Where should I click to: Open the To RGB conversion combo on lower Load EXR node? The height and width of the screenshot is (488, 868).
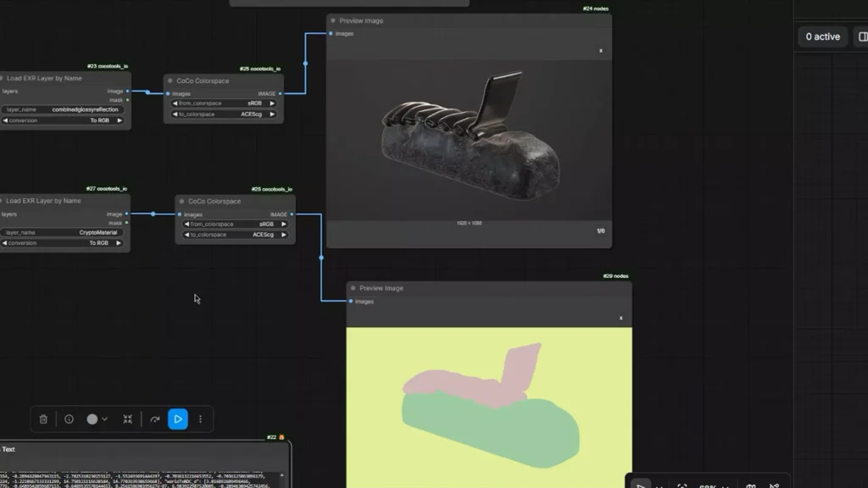61,243
